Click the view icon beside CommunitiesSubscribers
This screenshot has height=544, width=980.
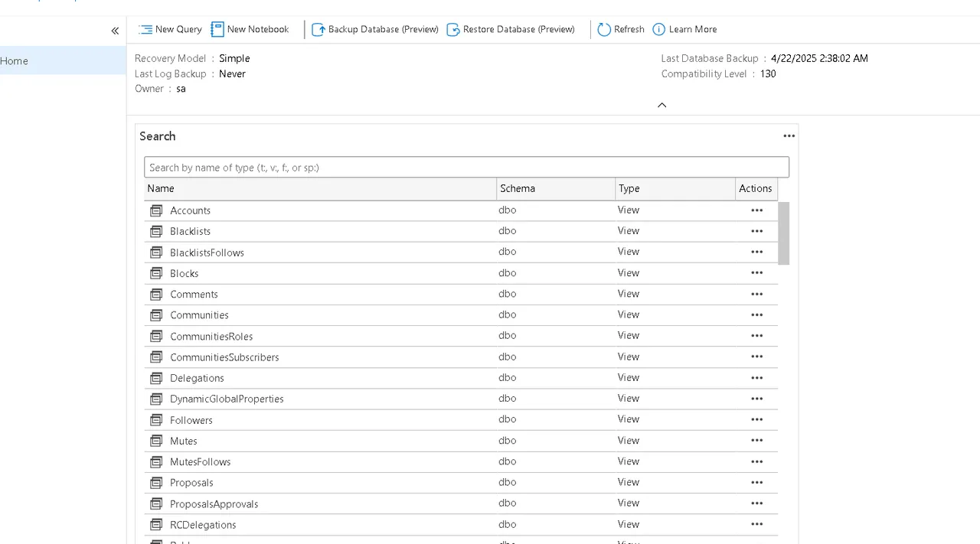coord(156,357)
